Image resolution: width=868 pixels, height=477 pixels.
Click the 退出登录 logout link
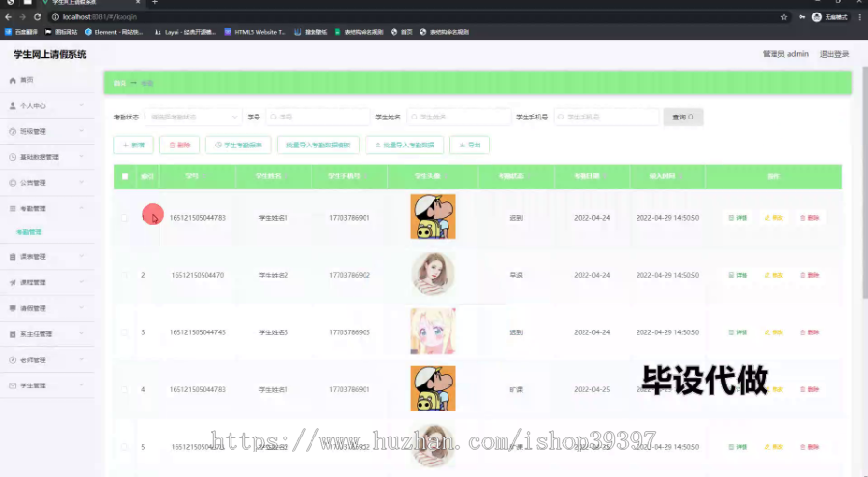(x=834, y=54)
